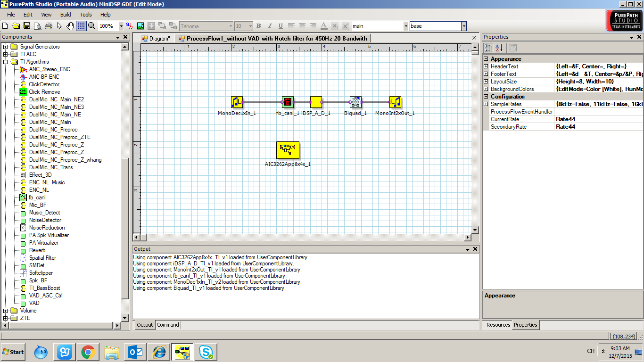Click the text label (ab) tool
The width and height of the screenshot is (644, 362).
tap(129, 26)
